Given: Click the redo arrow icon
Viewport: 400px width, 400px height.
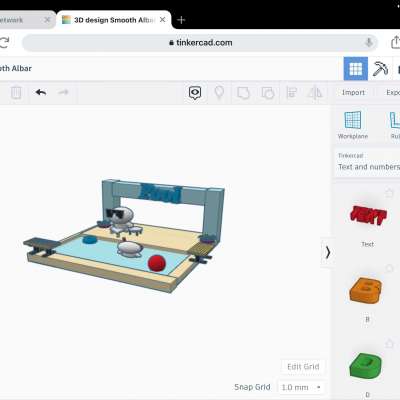Looking at the screenshot, I should pyautogui.click(x=63, y=92).
